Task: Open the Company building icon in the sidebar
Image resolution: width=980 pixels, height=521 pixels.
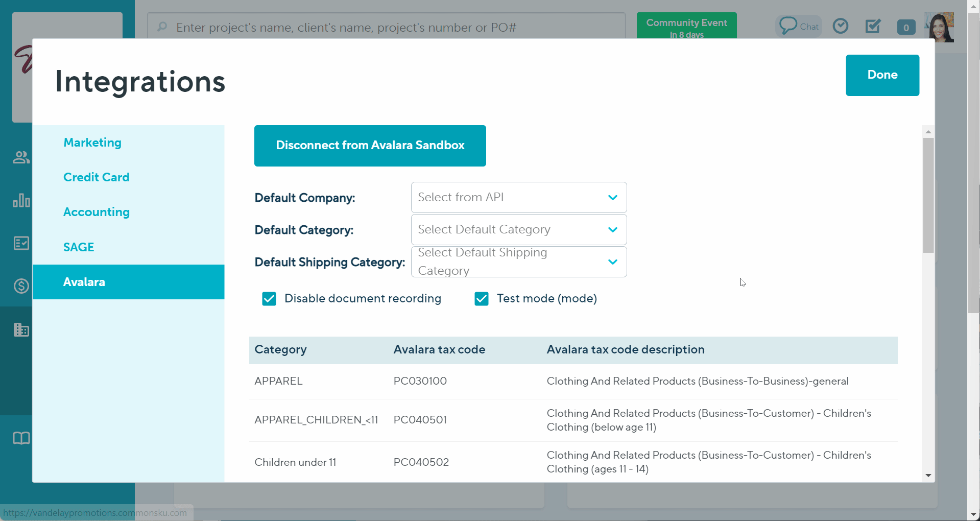Action: tap(21, 329)
